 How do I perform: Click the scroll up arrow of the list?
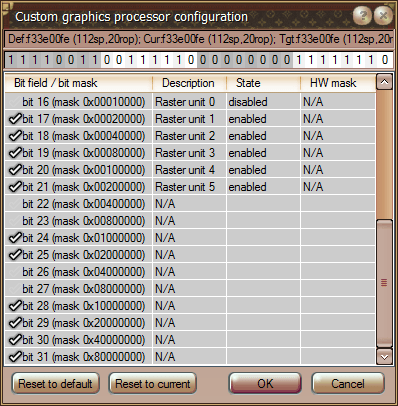(x=384, y=82)
